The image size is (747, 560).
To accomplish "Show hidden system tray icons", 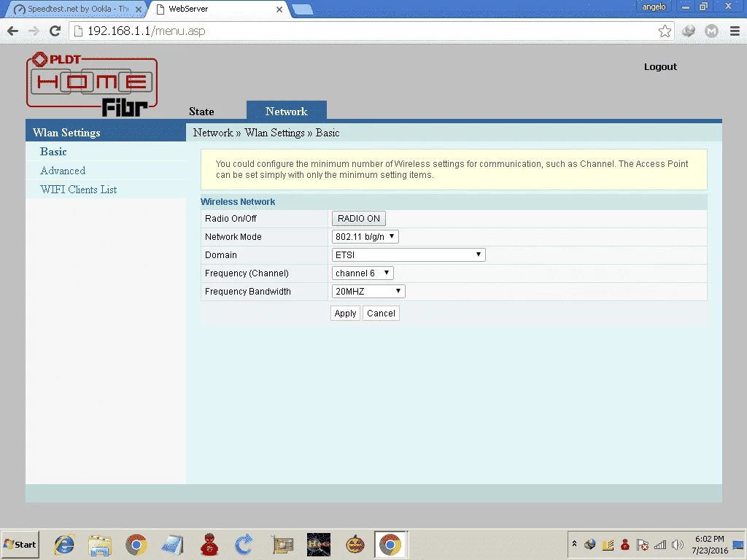I will pos(575,544).
